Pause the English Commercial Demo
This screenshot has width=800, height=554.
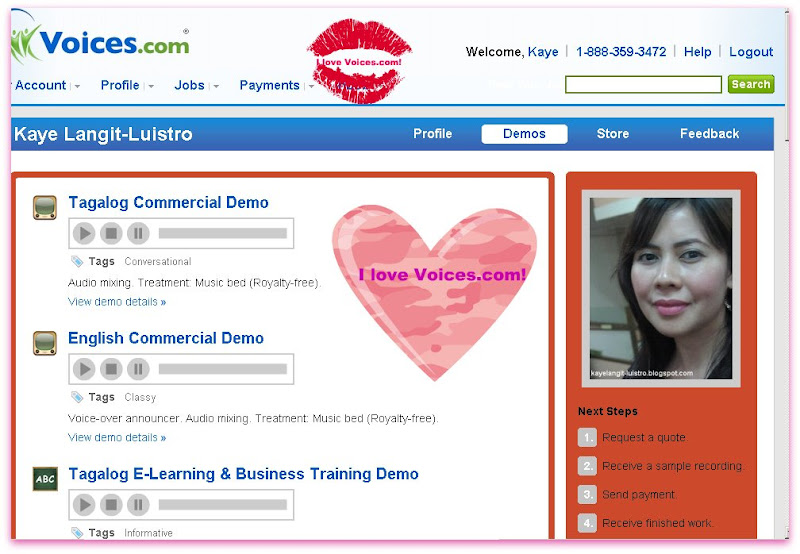[138, 369]
